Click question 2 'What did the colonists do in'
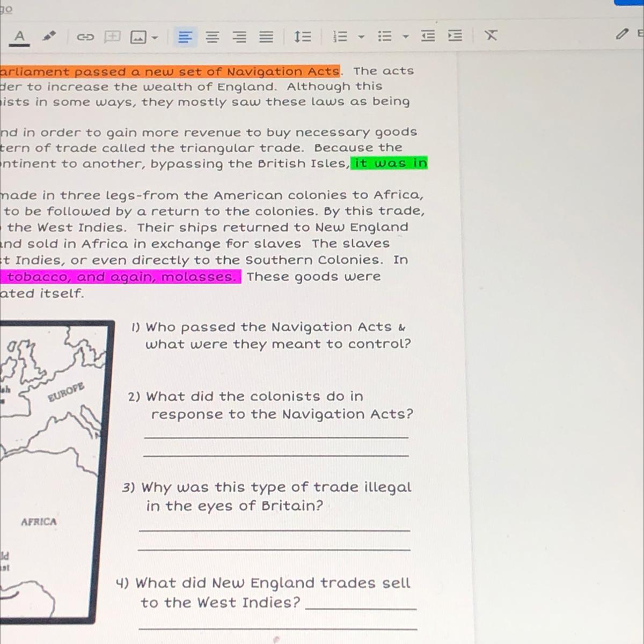644x644 pixels. (246, 397)
